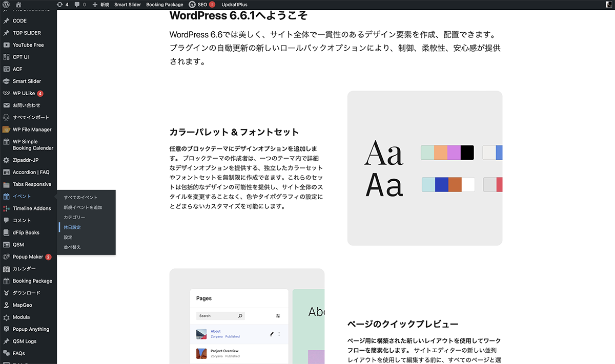Select 休日設定 in the event submenu
This screenshot has width=615, height=364.
coord(72,227)
